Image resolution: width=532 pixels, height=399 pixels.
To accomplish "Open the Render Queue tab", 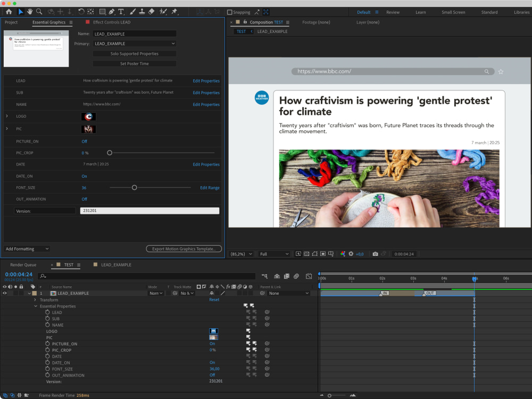I will 23,264.
